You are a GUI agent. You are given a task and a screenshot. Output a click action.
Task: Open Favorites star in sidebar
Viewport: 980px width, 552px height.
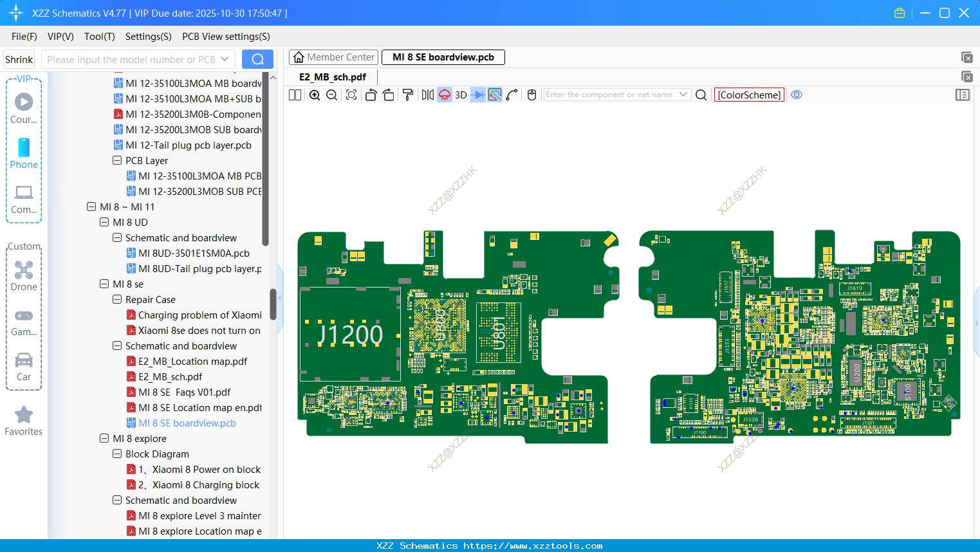[x=24, y=421]
